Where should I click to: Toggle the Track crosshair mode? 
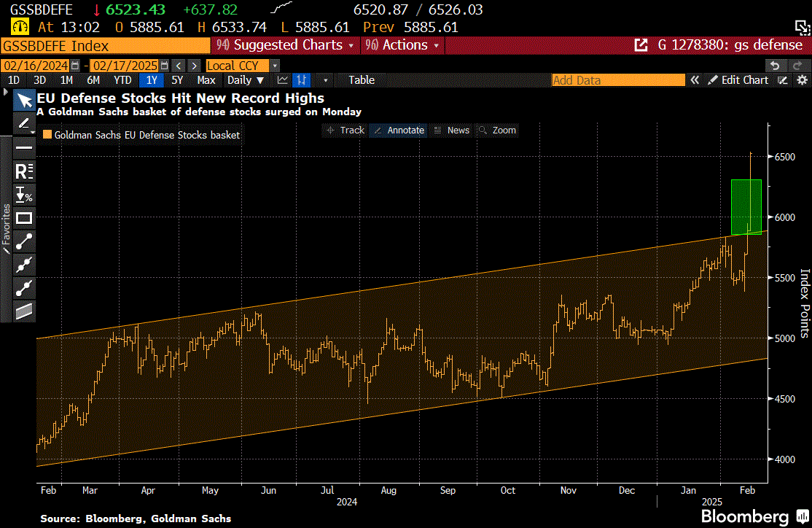click(346, 130)
